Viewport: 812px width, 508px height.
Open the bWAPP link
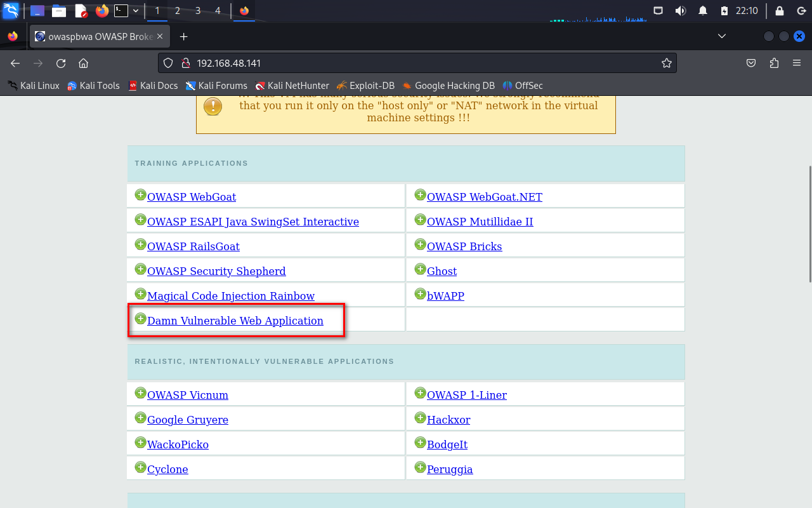coord(445,296)
